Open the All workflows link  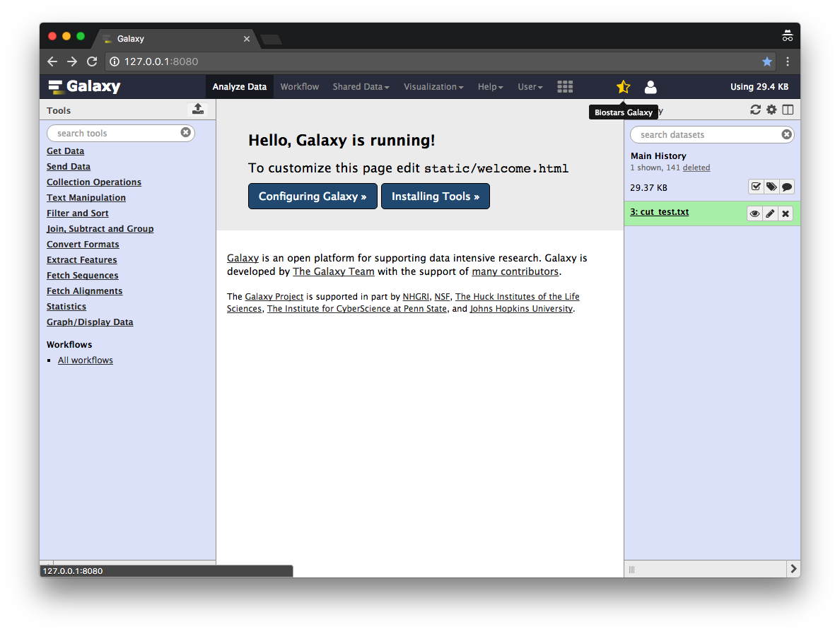(86, 360)
